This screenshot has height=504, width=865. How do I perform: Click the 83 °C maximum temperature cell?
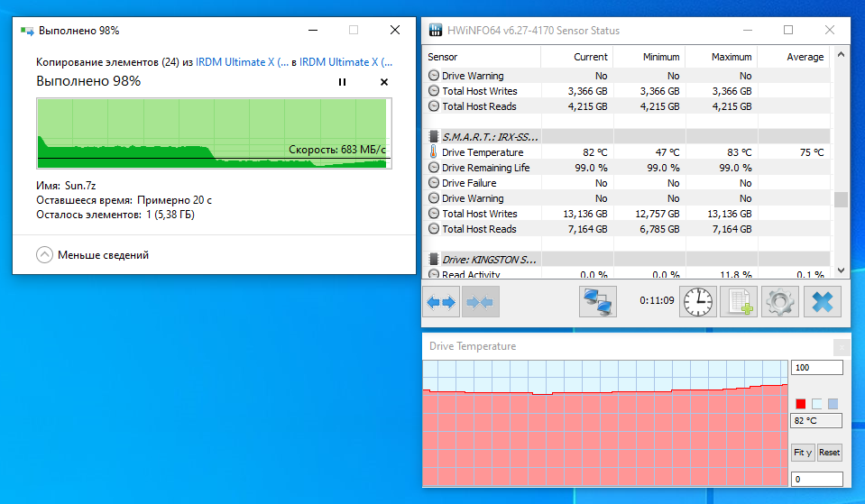pyautogui.click(x=722, y=152)
